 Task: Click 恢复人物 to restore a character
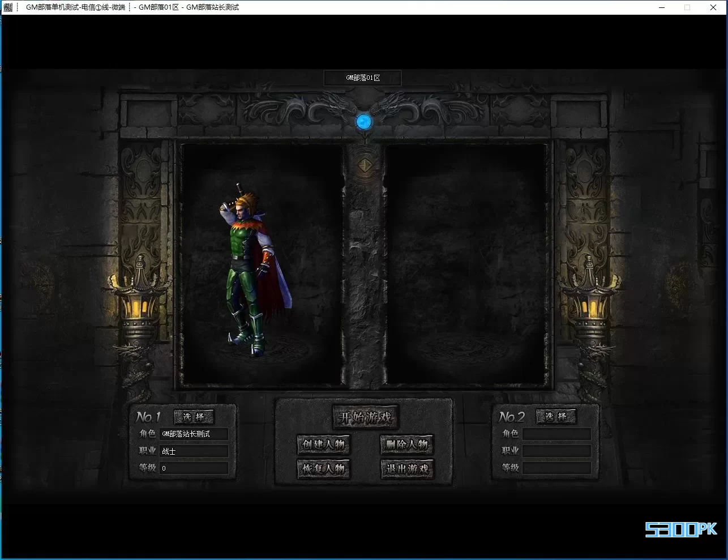coord(324,469)
